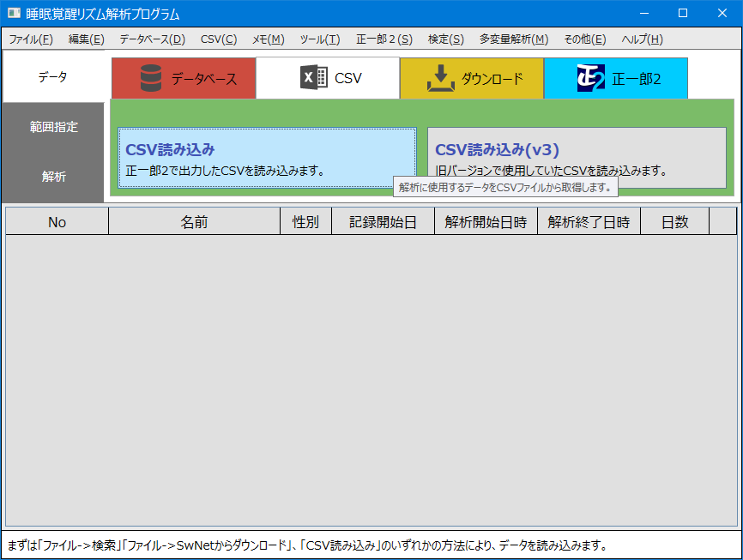Sort by the 名前 column header
Screen dimensions: 743x560
194,222
